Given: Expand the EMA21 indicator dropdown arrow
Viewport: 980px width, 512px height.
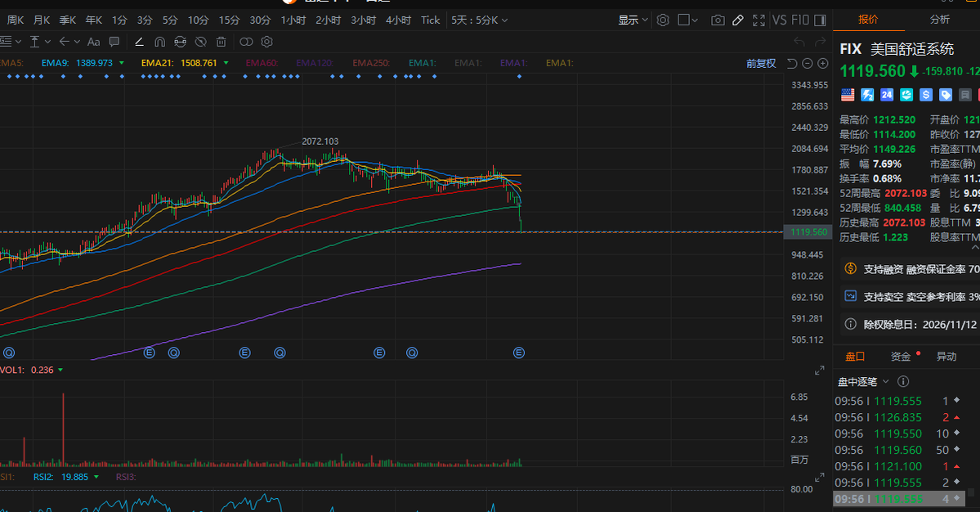Looking at the screenshot, I should (x=226, y=63).
